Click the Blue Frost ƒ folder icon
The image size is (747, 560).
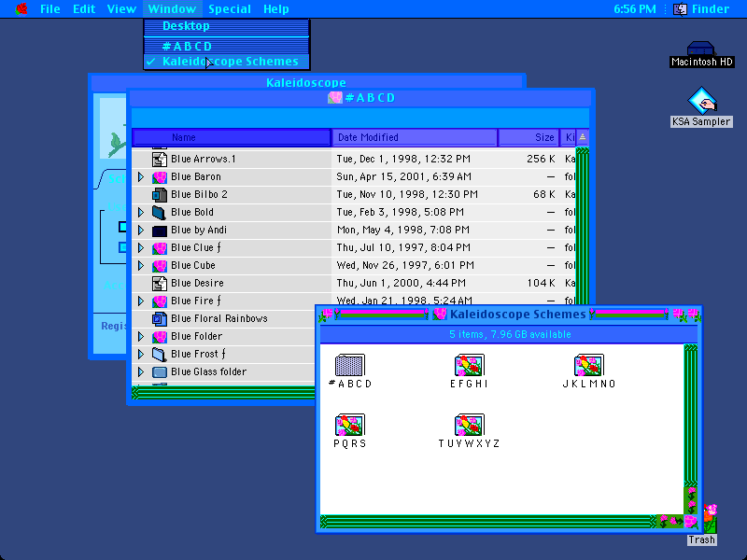tap(160, 355)
